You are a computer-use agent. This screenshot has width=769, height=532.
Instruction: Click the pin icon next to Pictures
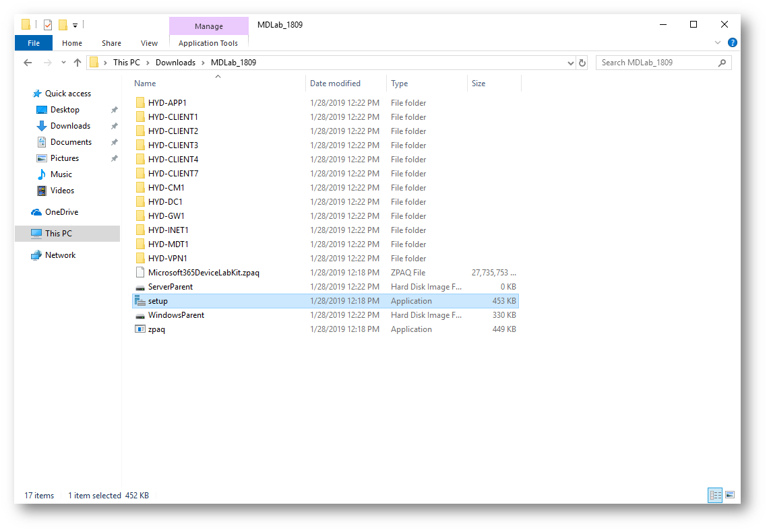[115, 158]
